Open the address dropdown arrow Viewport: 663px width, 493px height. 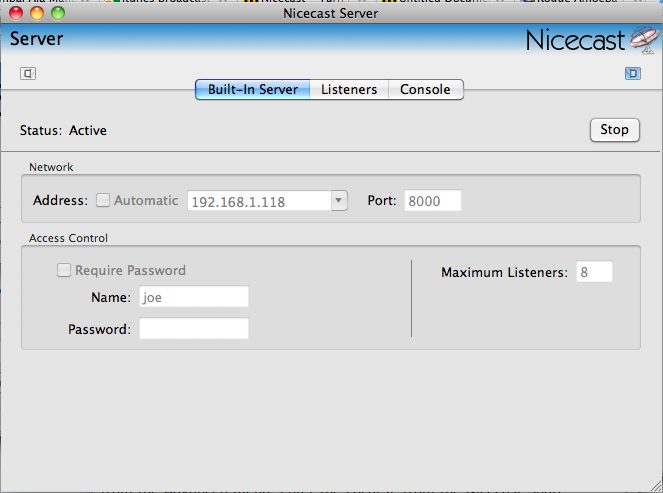tap(339, 201)
